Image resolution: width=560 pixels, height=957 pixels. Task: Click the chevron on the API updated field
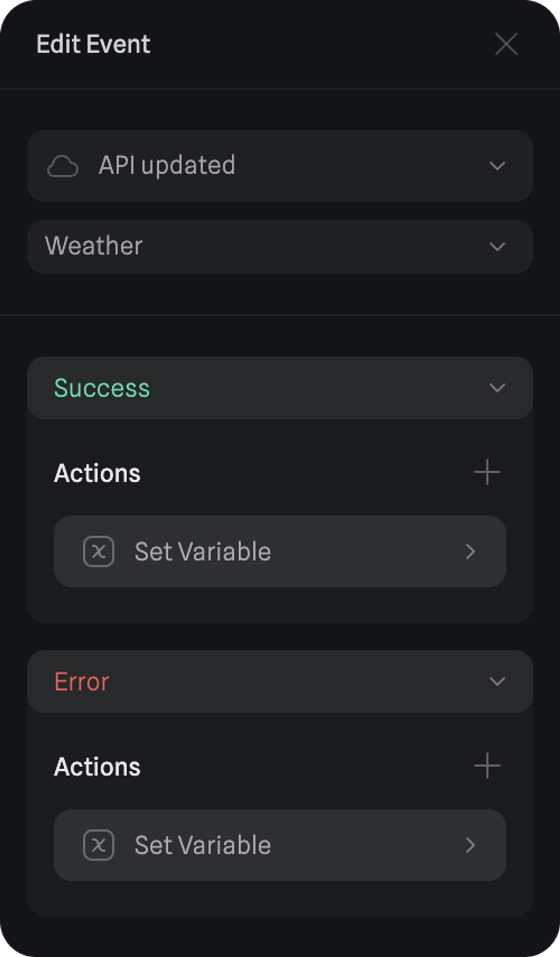click(x=497, y=166)
